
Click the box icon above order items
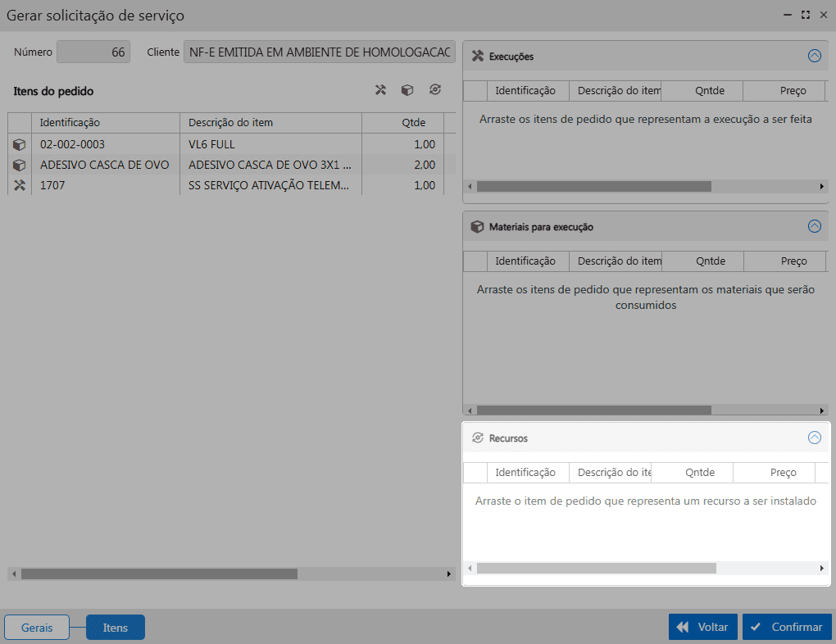407,90
